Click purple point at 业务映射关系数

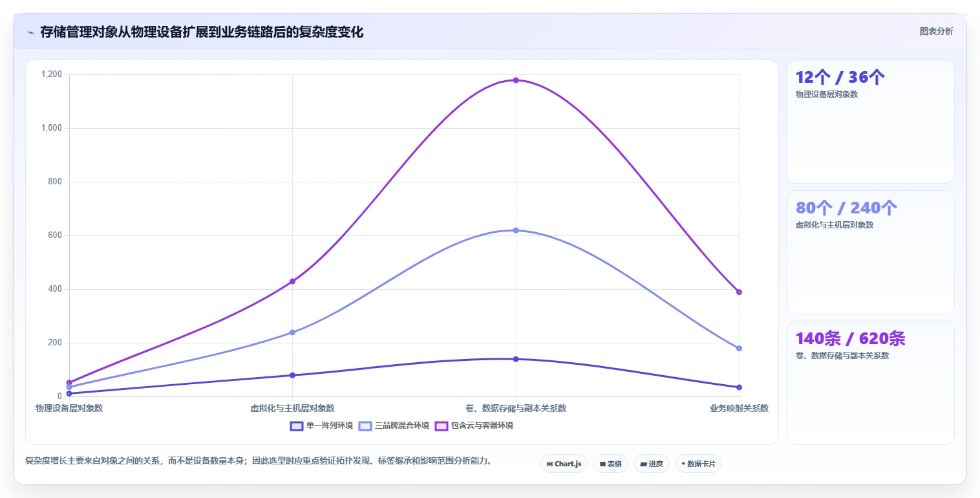point(739,292)
